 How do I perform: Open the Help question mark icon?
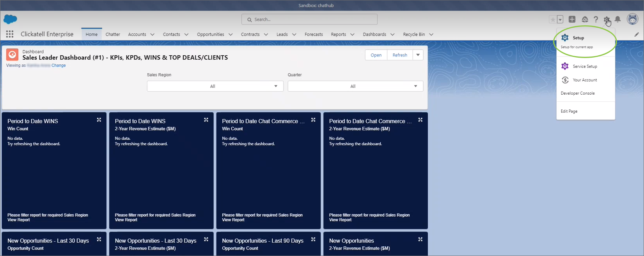tap(596, 19)
